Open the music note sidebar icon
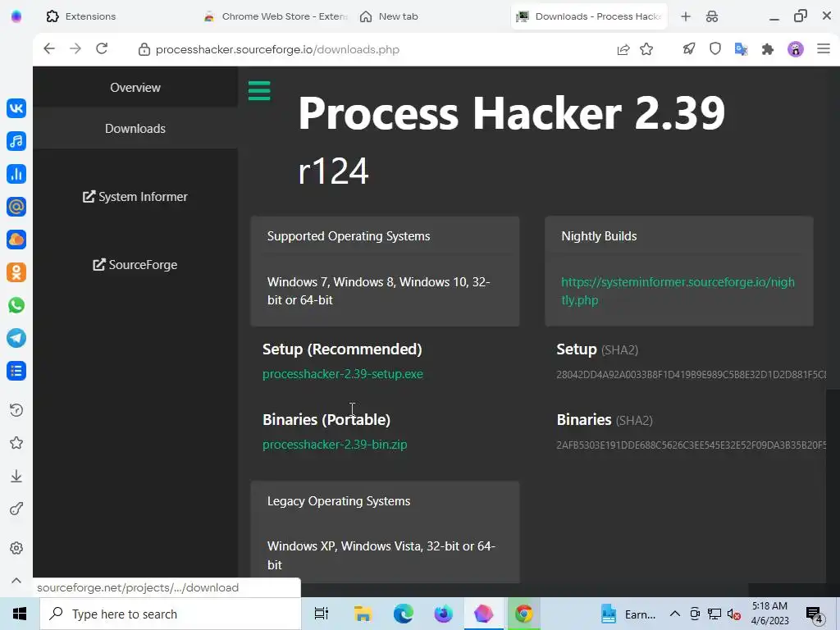840x630 pixels. 16,141
